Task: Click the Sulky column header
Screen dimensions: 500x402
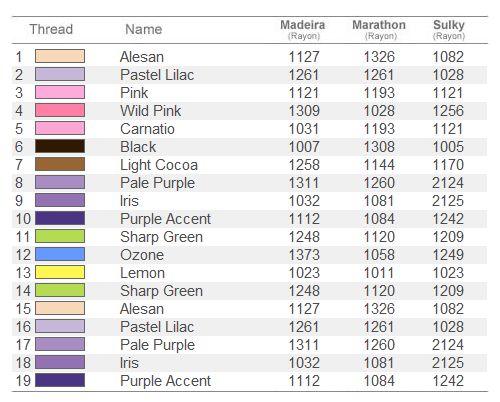Action: click(449, 29)
